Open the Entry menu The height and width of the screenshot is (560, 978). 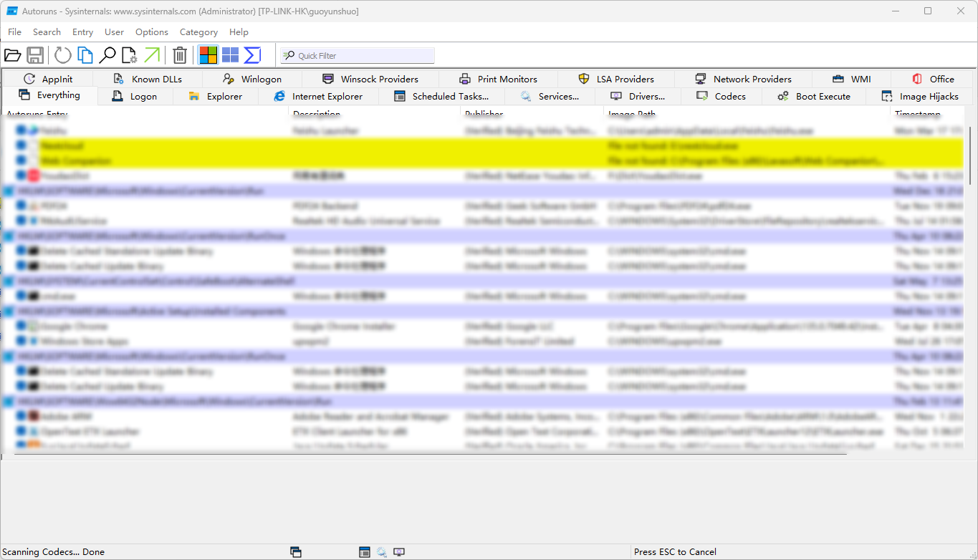point(82,32)
